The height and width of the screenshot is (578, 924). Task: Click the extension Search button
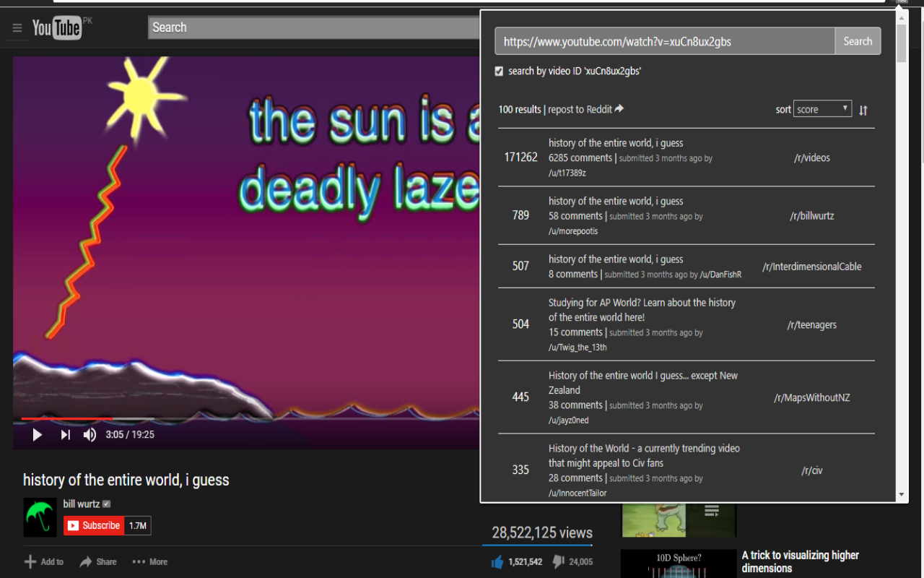858,41
